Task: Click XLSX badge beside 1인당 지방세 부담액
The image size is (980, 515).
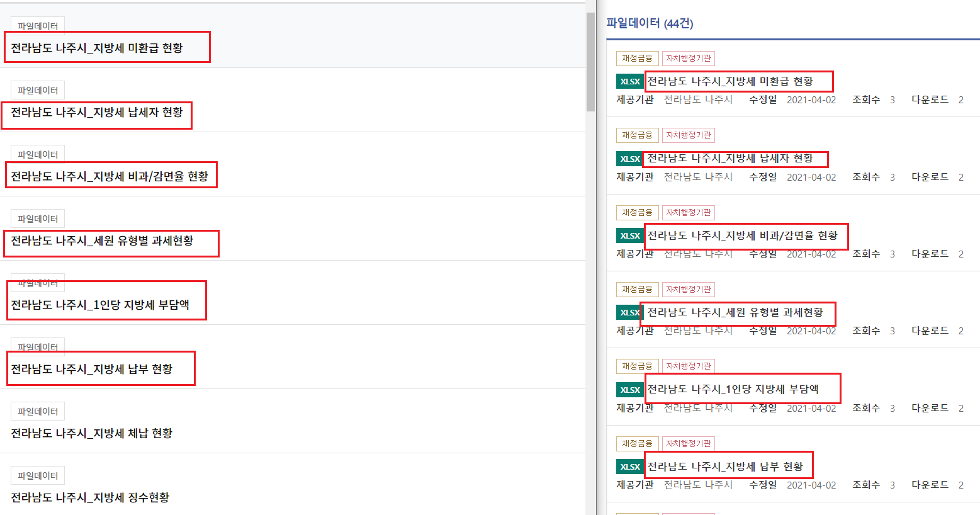Action: click(x=630, y=390)
